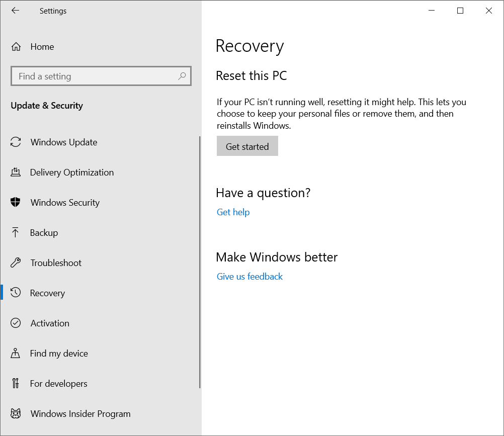Open Delivery Optimization page label

72,172
